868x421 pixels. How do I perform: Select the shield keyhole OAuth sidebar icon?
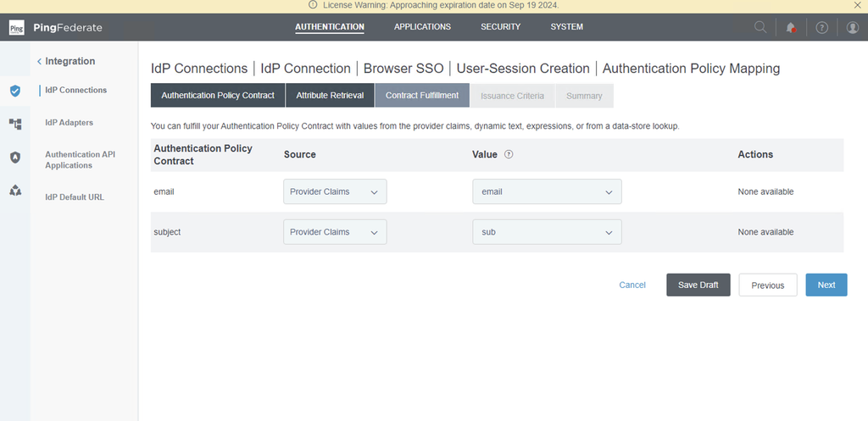tap(15, 158)
